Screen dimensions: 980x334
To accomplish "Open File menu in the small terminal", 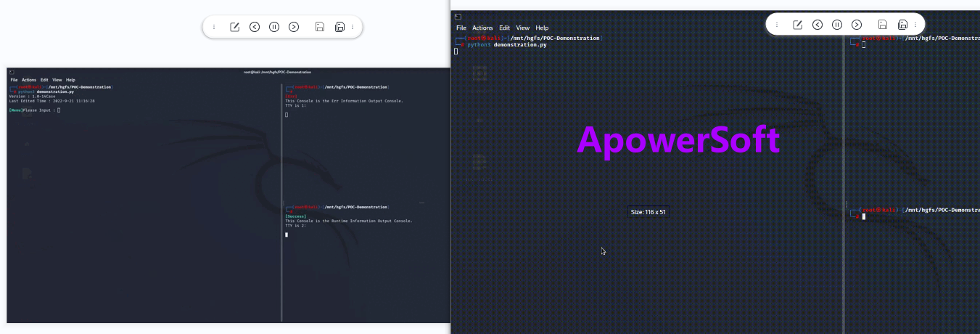I will 14,80.
